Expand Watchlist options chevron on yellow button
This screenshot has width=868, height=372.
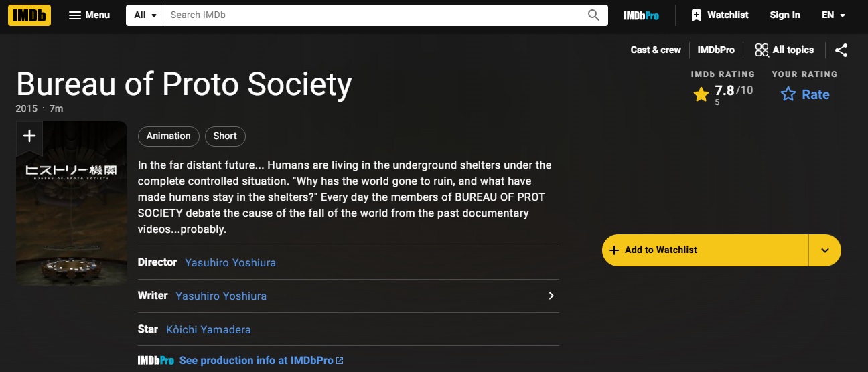pyautogui.click(x=825, y=250)
